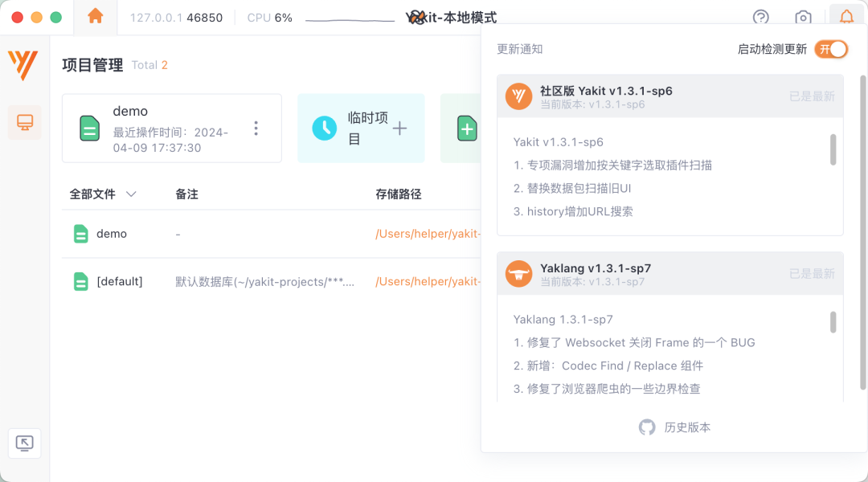Screen dimensions: 868x482
Task: Click the [default] row file icon
Action: tap(81, 281)
